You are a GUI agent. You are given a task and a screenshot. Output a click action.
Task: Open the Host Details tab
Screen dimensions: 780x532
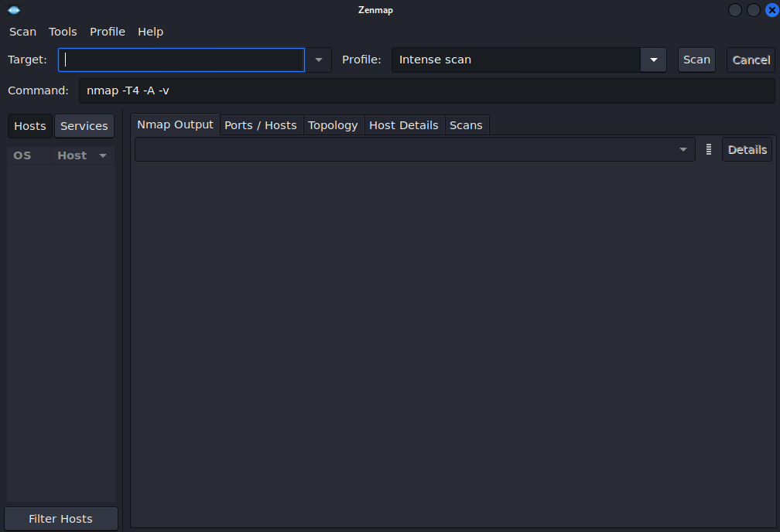pos(403,125)
